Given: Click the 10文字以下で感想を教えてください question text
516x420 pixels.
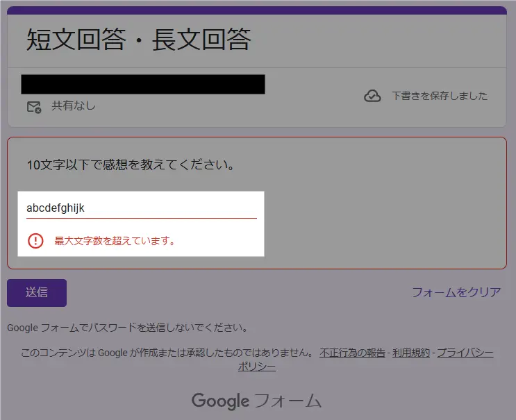Looking at the screenshot, I should (x=131, y=165).
